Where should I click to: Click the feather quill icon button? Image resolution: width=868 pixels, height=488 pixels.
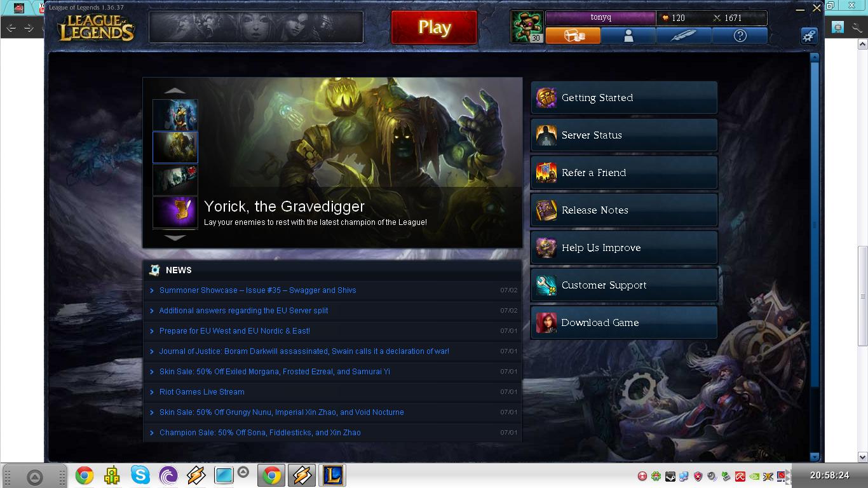684,36
